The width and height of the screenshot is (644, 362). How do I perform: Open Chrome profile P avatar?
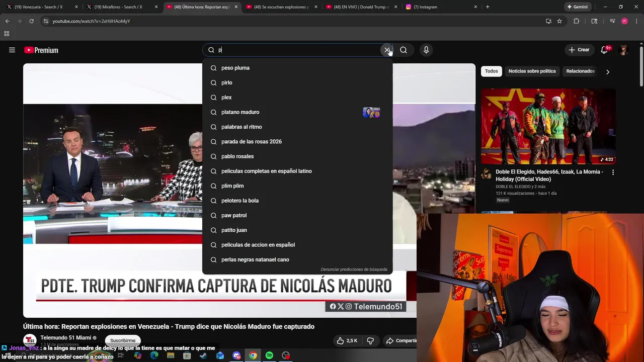(x=624, y=21)
